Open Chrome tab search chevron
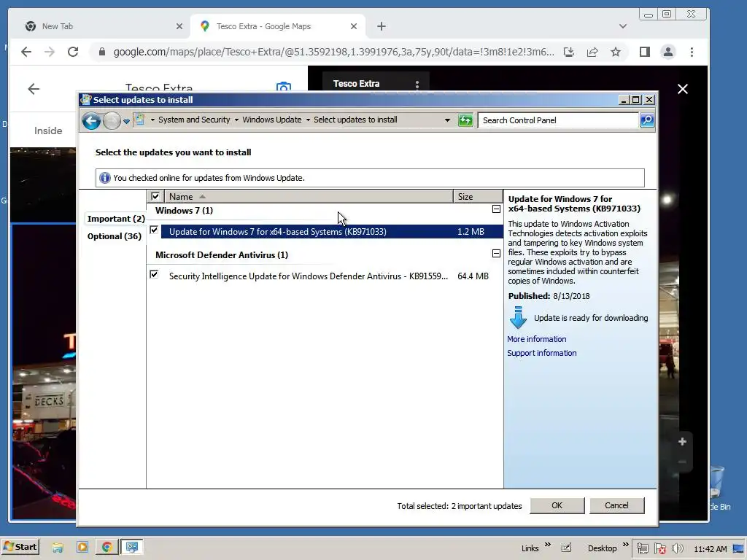The width and height of the screenshot is (747, 560). 623,26
